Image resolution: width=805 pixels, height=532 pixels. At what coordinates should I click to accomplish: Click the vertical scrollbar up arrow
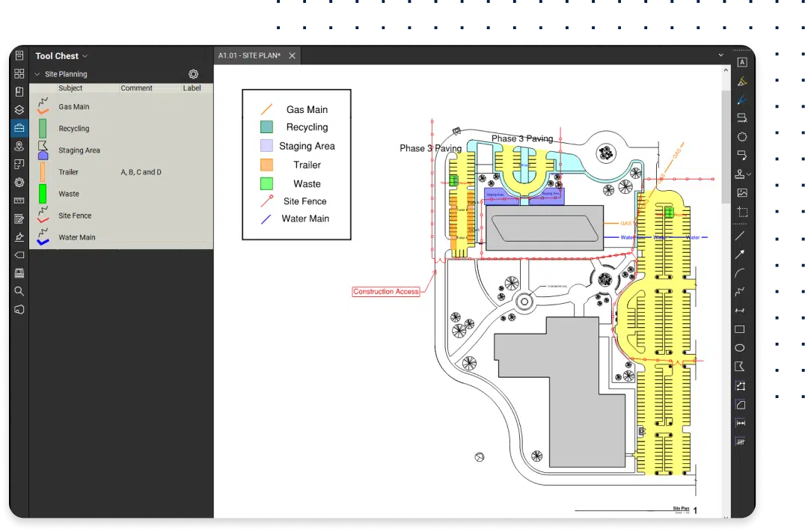726,70
